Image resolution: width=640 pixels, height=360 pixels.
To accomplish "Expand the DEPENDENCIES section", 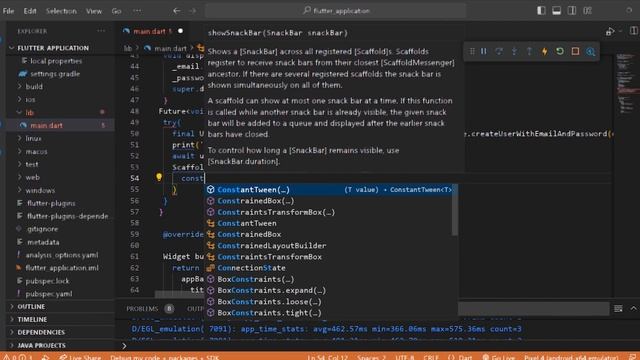I will 41,332.
